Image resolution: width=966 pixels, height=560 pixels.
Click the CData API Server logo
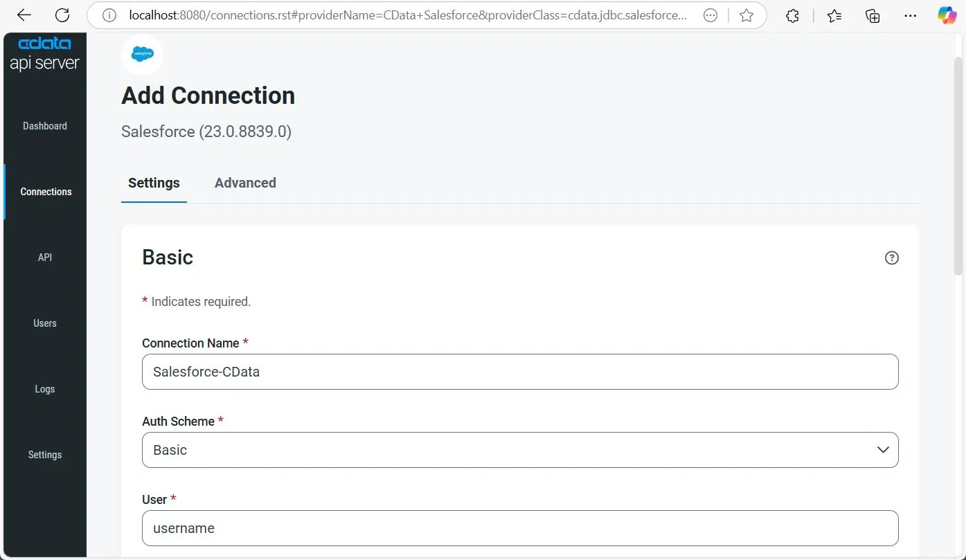coord(44,54)
